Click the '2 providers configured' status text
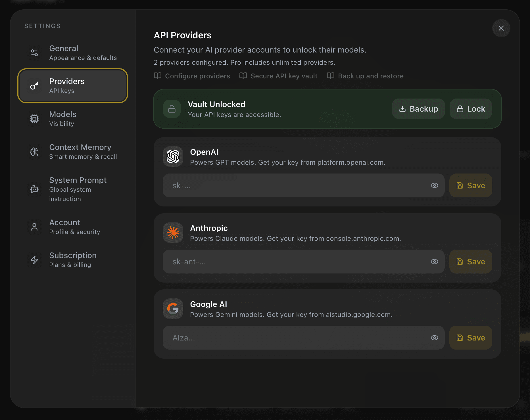 191,62
